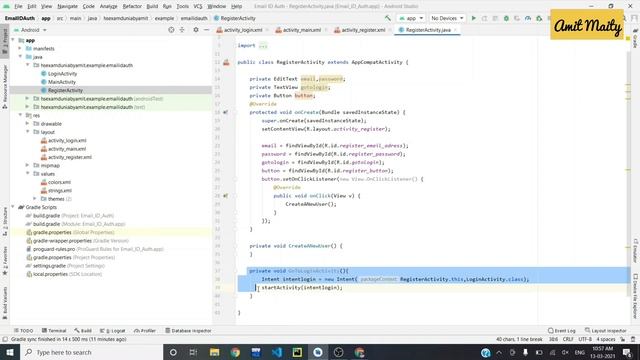Image resolution: width=640 pixels, height=360 pixels.
Task: Open the Profiler tool window
Action: (145, 331)
